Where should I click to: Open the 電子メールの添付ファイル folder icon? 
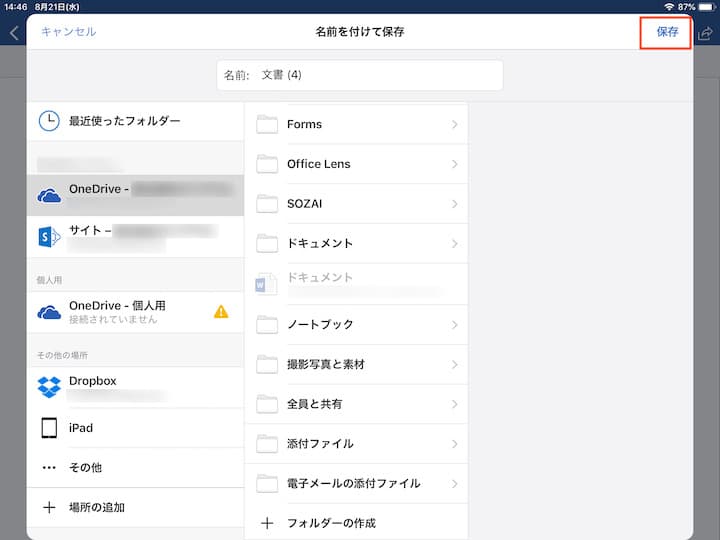[x=267, y=484]
